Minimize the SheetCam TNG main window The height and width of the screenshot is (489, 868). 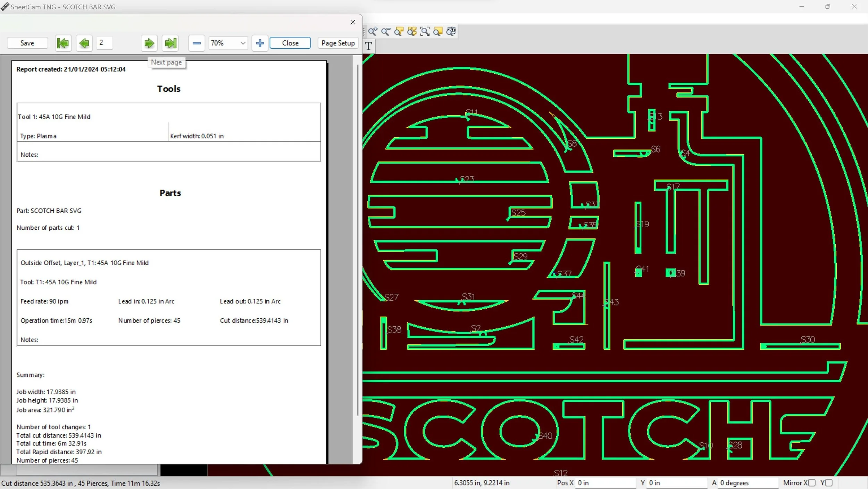click(801, 7)
